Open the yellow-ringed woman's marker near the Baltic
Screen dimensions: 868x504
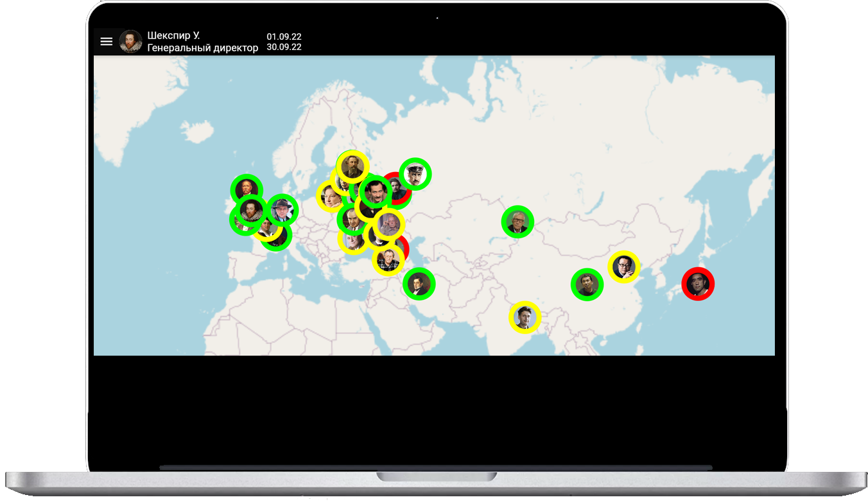click(331, 196)
